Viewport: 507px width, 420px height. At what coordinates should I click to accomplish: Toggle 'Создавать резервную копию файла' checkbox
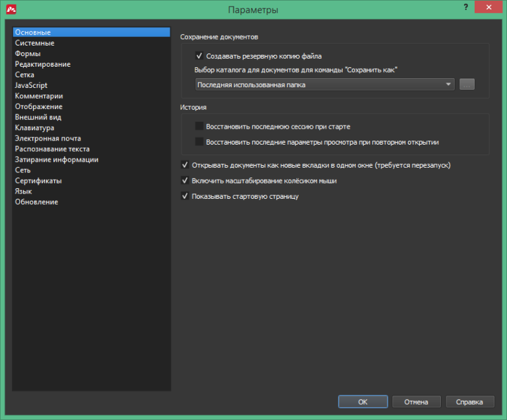pos(199,56)
